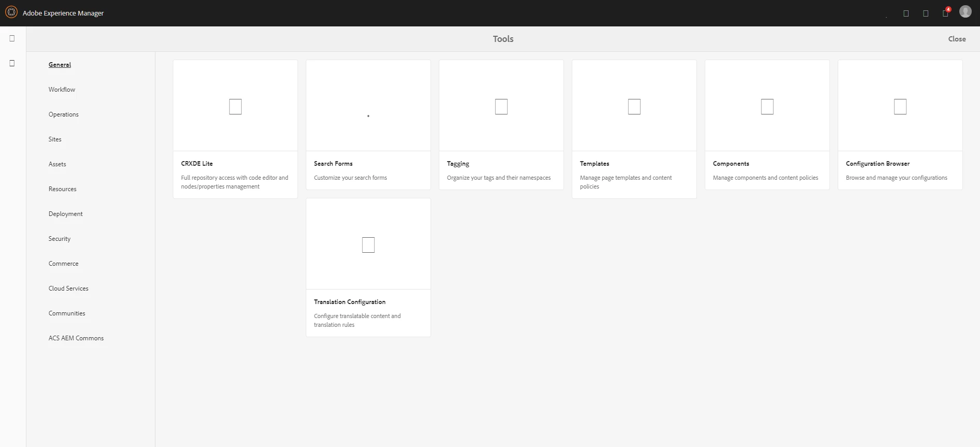The image size is (980, 447).
Task: Open the solutions switcher icon in top bar
Action: 906,13
